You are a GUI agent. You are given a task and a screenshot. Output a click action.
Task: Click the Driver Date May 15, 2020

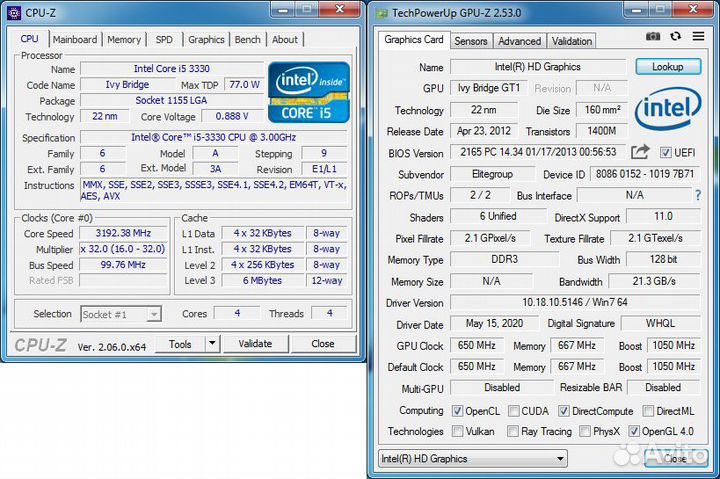(x=494, y=323)
